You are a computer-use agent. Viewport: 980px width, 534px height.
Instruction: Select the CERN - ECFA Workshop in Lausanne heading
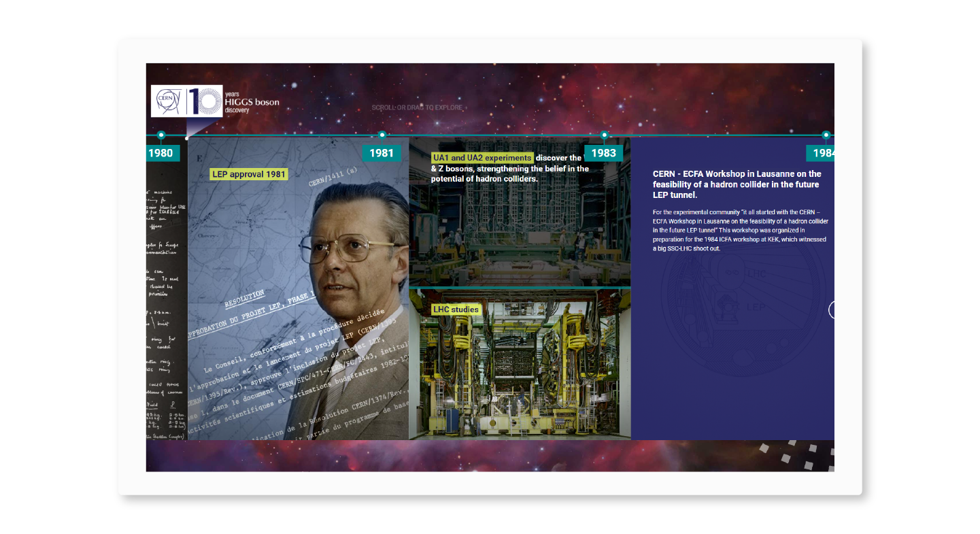pos(737,184)
